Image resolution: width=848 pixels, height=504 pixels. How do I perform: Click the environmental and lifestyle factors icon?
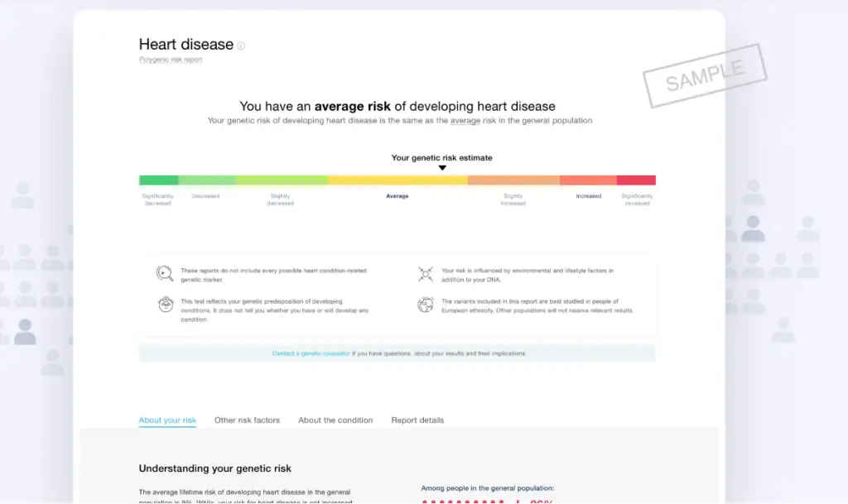(426, 274)
